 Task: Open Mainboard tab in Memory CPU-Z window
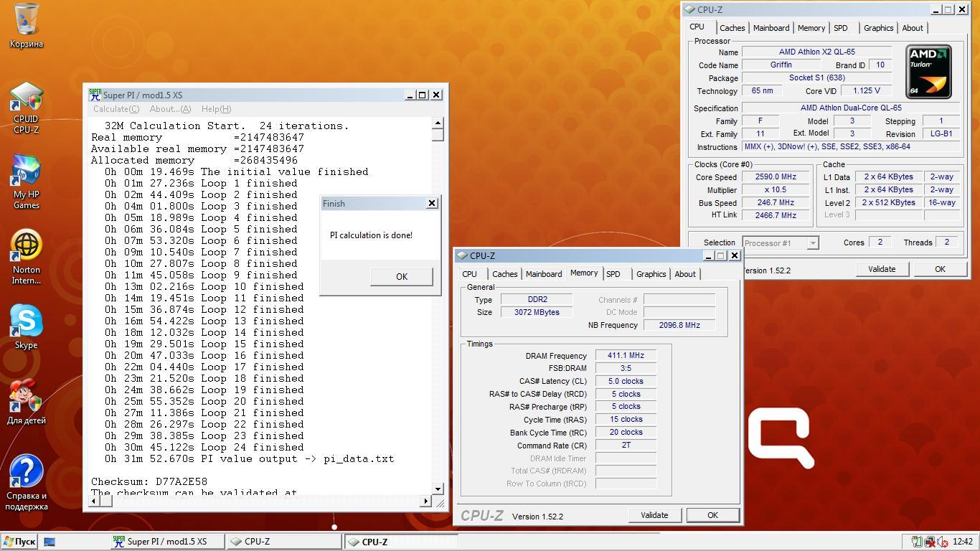pos(544,274)
